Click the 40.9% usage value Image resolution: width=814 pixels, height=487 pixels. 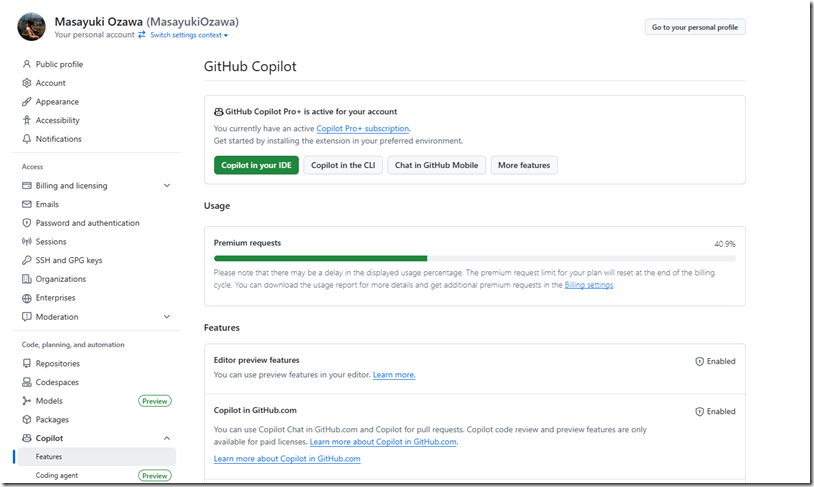pyautogui.click(x=725, y=244)
